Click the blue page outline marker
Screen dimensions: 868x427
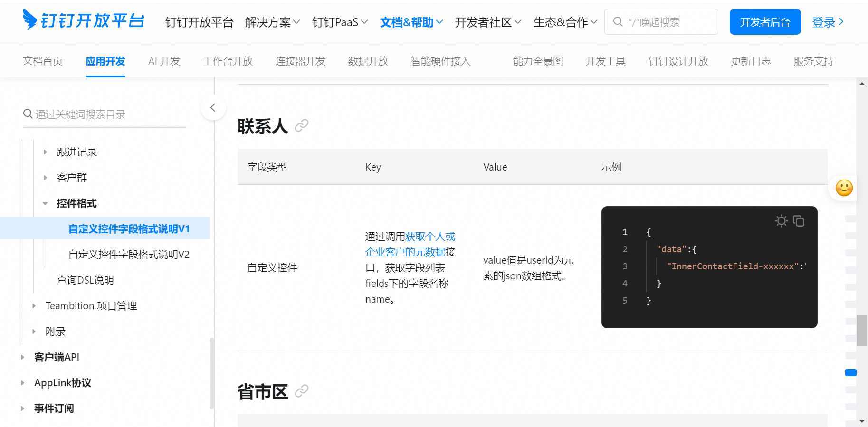(850, 373)
